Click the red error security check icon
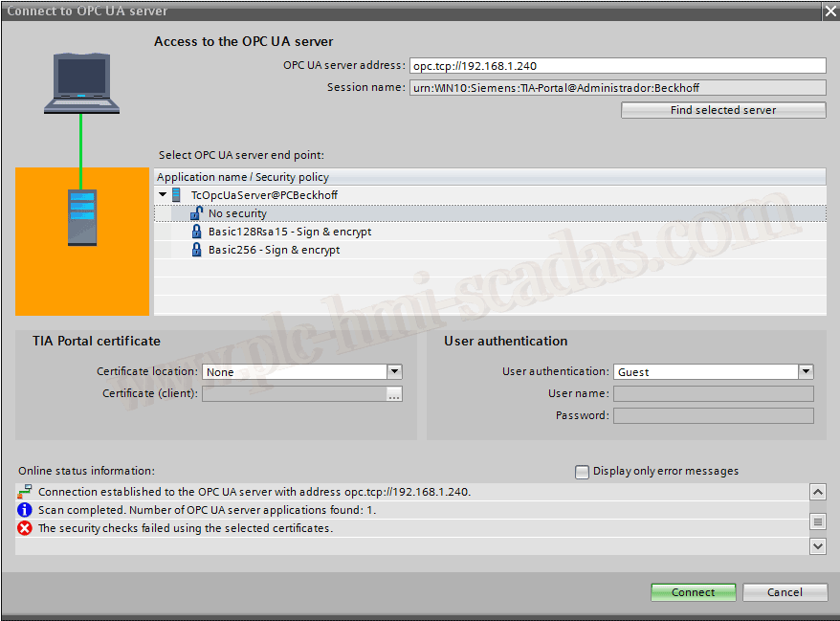This screenshot has height=621, width=840. (x=25, y=528)
